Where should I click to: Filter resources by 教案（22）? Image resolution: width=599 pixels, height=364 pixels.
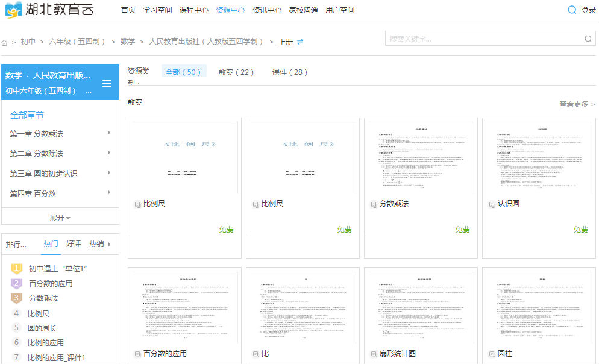tap(236, 72)
